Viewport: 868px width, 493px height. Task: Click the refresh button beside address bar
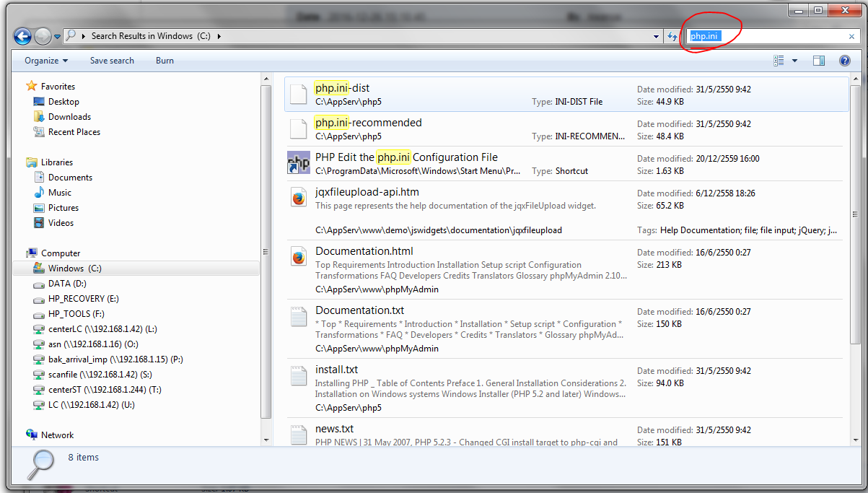pyautogui.click(x=672, y=36)
